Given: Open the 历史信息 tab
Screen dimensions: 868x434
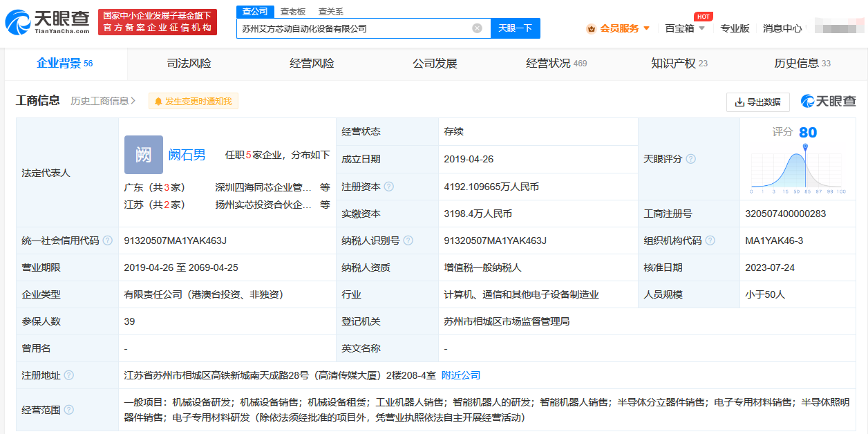Looking at the screenshot, I should pyautogui.click(x=802, y=64).
